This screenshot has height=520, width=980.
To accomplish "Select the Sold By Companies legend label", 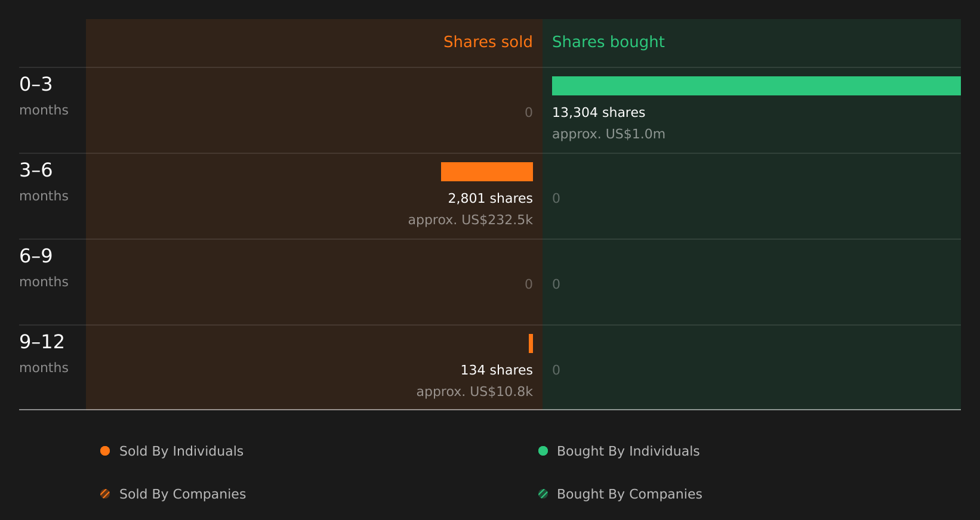I will pyautogui.click(x=183, y=494).
